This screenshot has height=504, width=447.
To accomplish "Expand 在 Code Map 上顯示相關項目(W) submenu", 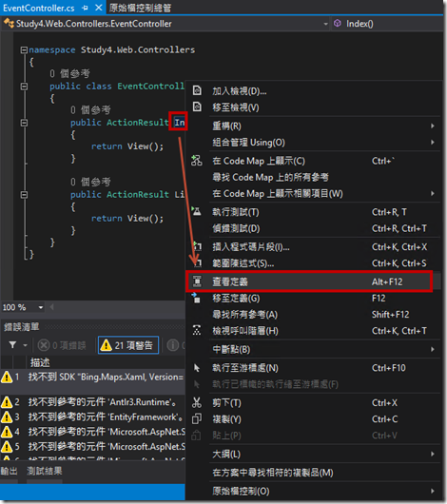I will pos(433,193).
